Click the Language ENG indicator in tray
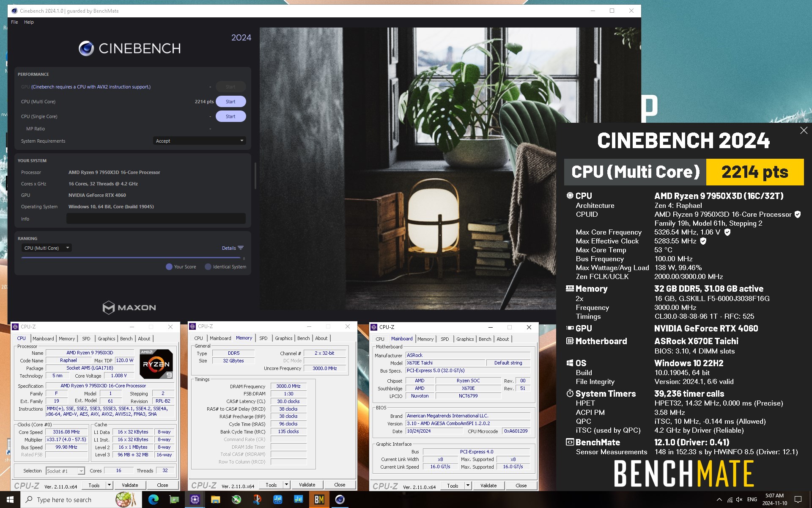The image size is (812, 508). (752, 500)
